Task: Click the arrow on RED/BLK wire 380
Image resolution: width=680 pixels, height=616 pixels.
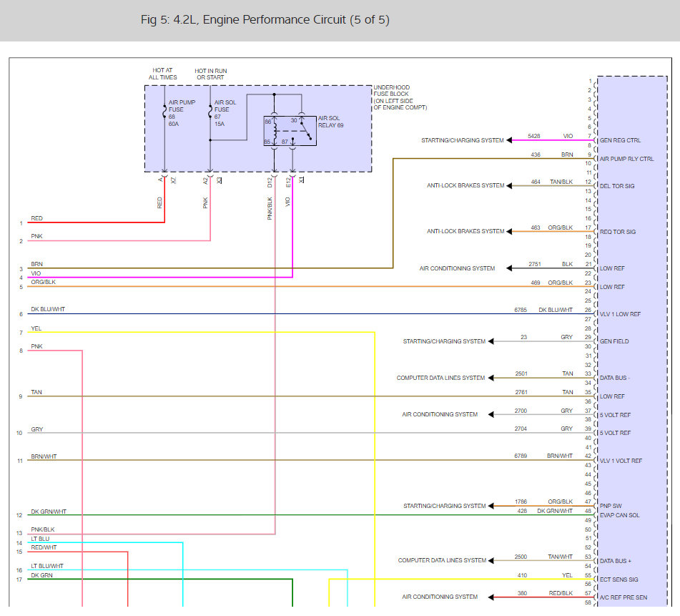Action: click(x=492, y=597)
